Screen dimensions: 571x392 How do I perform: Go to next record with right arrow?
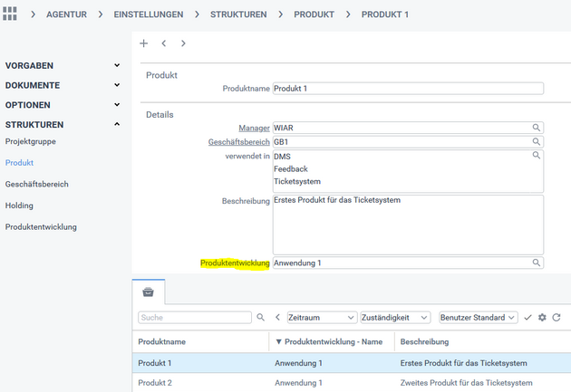point(183,43)
